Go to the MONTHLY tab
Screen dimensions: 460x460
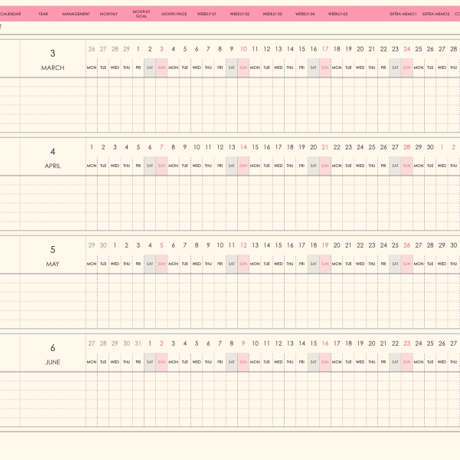[108, 14]
